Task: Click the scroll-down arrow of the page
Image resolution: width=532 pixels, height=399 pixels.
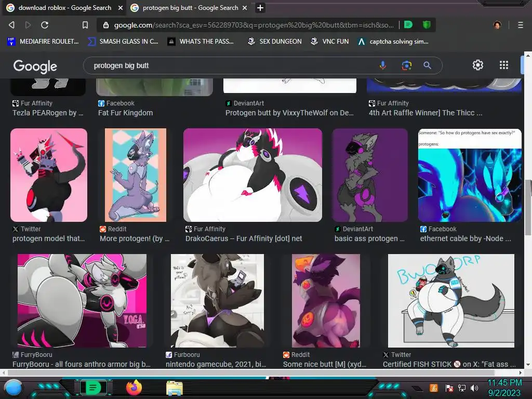Action: coord(528,365)
